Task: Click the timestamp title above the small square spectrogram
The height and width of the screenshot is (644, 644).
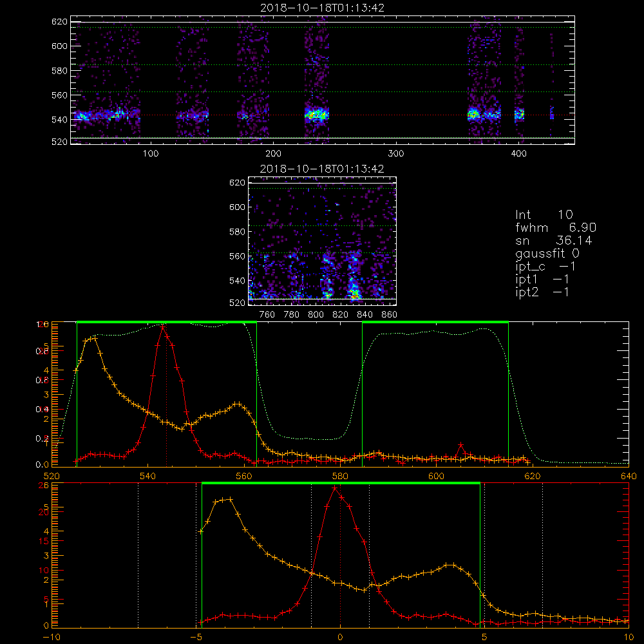Action: point(322,169)
